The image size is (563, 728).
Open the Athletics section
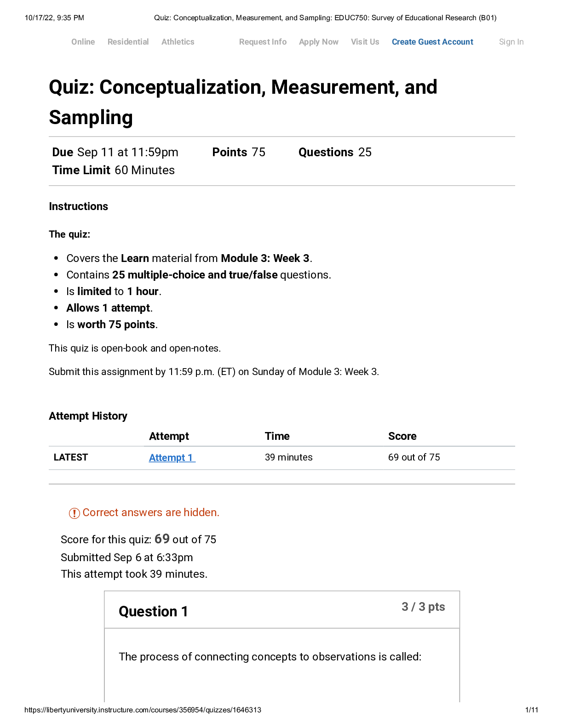click(x=178, y=42)
